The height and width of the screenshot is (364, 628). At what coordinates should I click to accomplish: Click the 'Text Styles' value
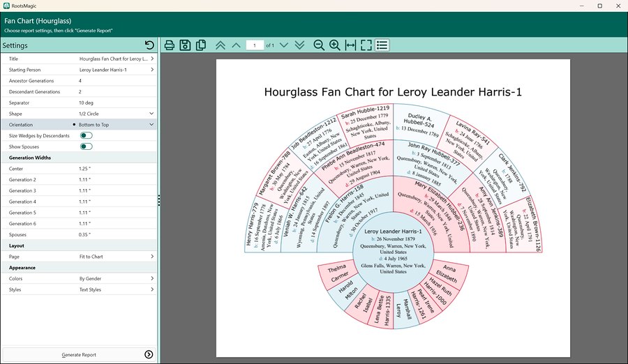[x=90, y=289]
